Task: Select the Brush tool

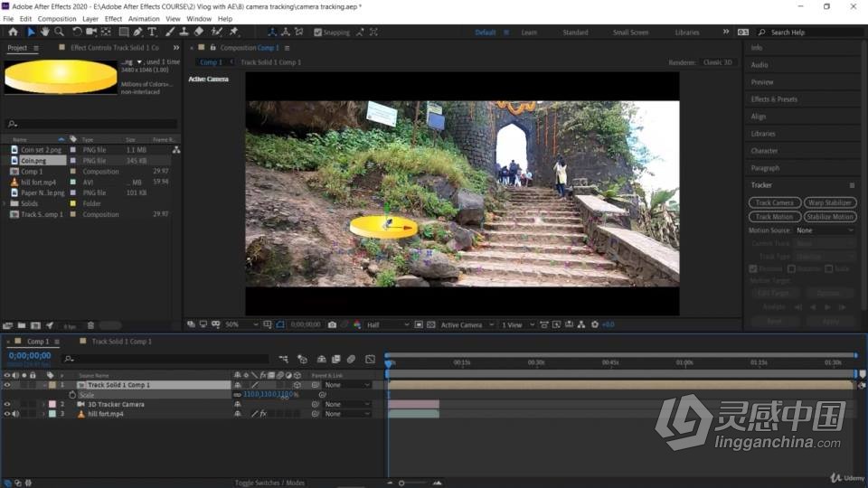Action: point(170,33)
